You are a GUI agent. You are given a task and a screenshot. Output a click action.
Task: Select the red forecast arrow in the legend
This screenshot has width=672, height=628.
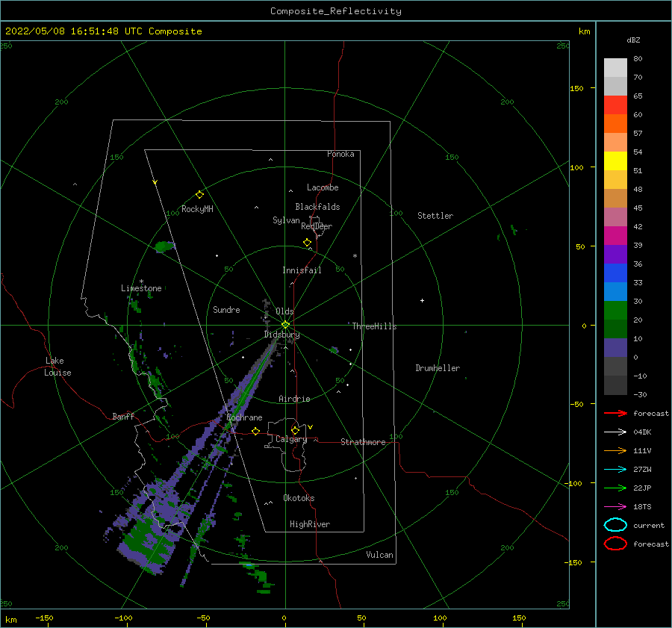[615, 413]
